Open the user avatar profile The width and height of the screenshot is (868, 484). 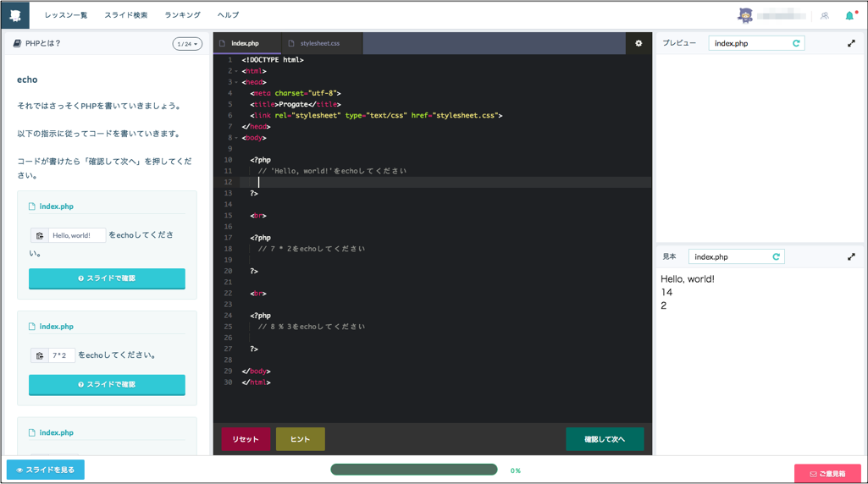pos(745,15)
